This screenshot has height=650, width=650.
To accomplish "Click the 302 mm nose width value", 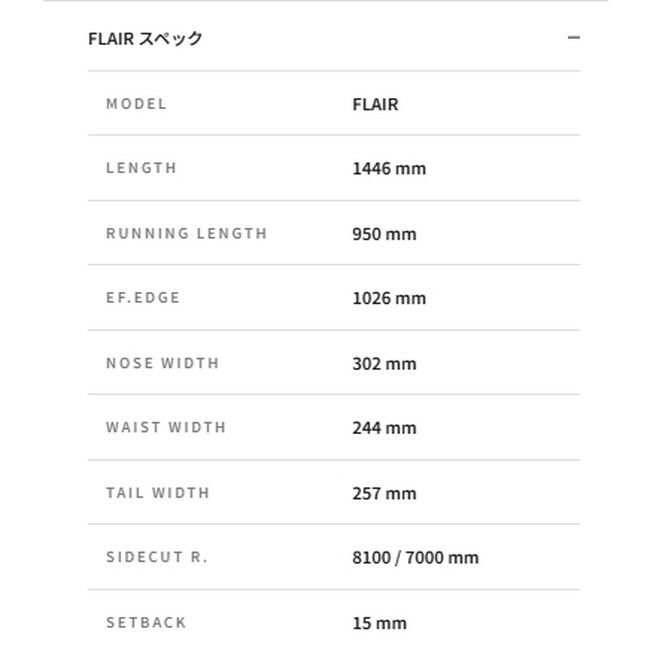I will coord(384,363).
